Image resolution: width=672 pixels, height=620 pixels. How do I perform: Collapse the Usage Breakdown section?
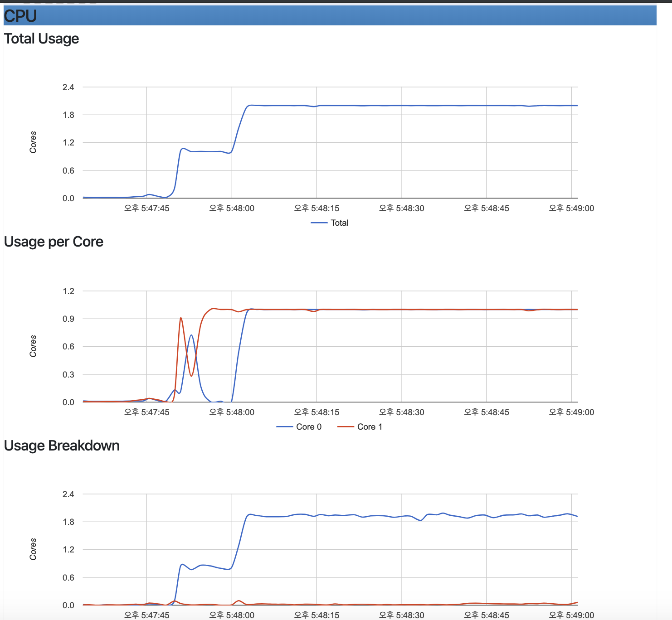click(x=61, y=446)
